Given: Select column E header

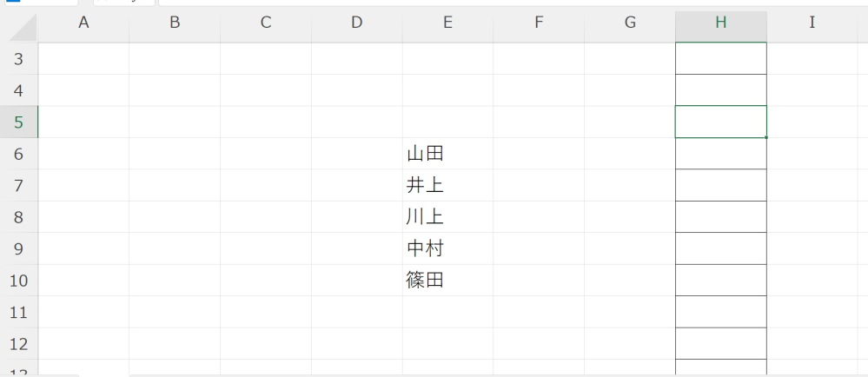Looking at the screenshot, I should click(x=447, y=24).
